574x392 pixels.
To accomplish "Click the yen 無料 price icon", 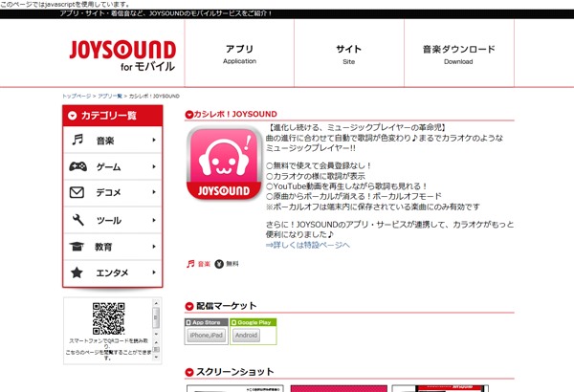I will (219, 264).
